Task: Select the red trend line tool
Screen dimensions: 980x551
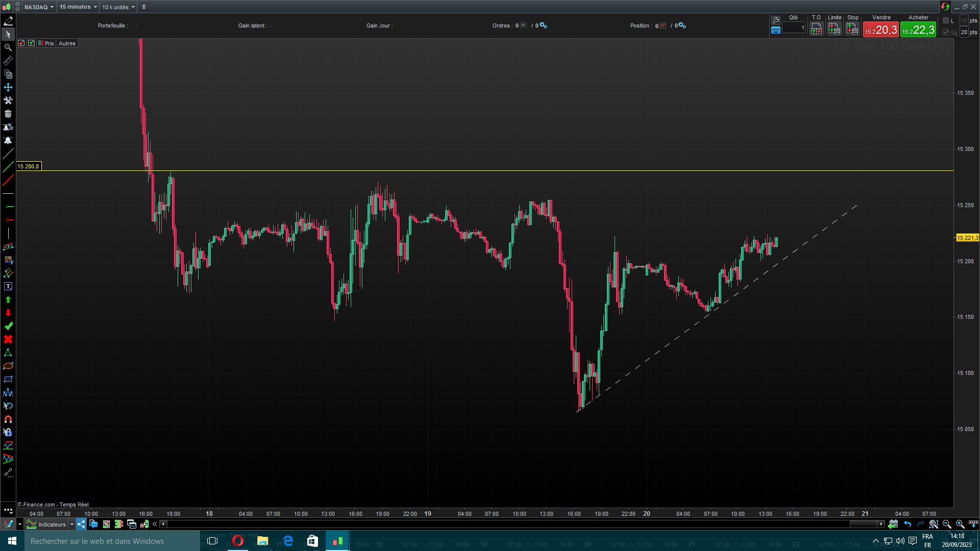Action: pyautogui.click(x=8, y=180)
